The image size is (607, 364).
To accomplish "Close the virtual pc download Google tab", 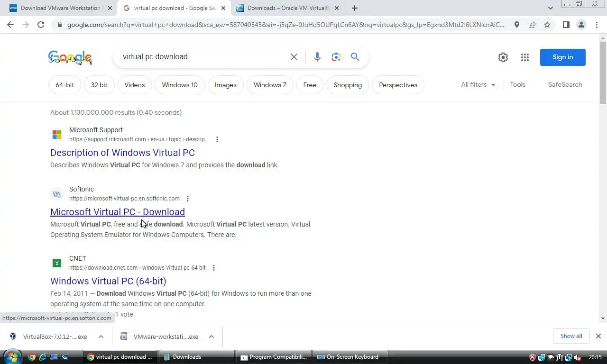I will tap(223, 8).
